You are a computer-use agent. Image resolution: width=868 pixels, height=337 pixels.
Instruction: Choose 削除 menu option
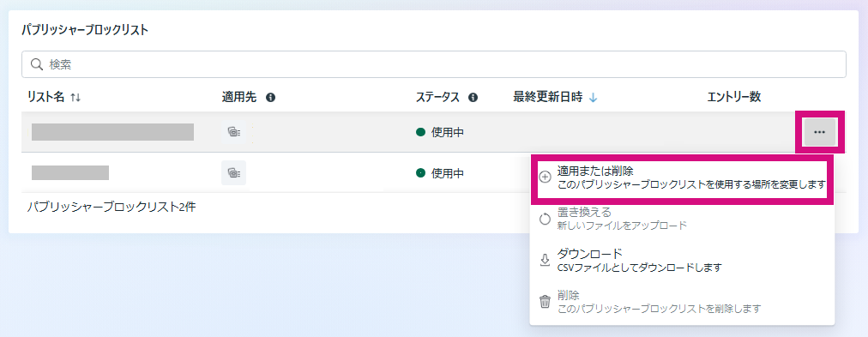[x=682, y=302]
